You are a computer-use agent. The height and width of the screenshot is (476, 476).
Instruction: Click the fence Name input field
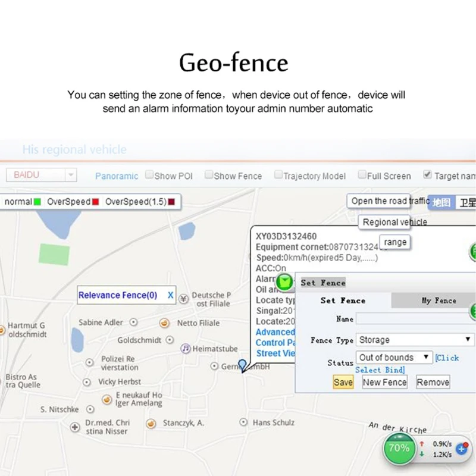point(416,319)
